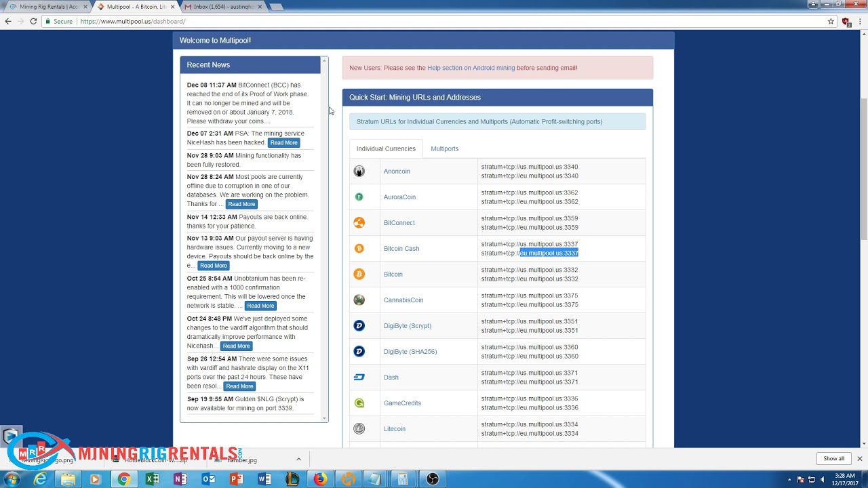Bookmark this page with the star icon
The width and height of the screenshot is (868, 488).
(x=831, y=22)
